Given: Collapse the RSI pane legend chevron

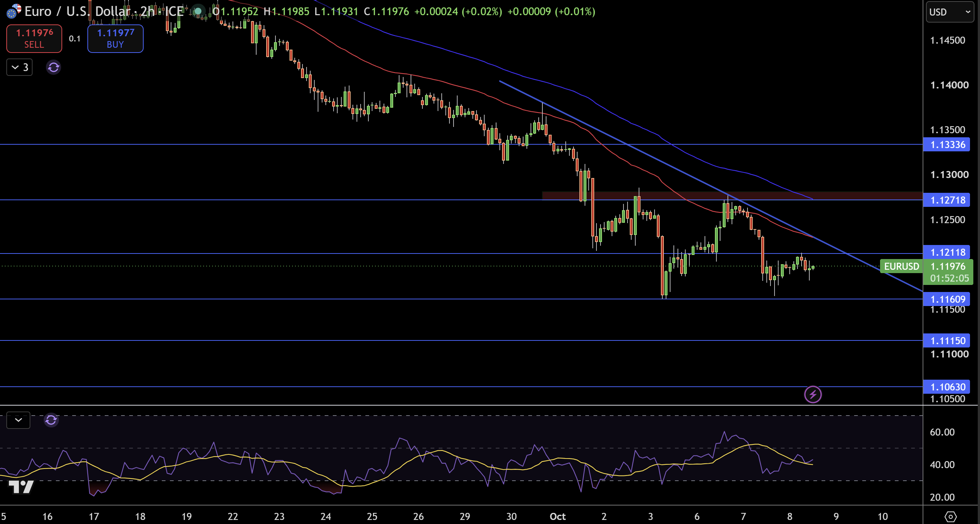Looking at the screenshot, I should tap(18, 420).
